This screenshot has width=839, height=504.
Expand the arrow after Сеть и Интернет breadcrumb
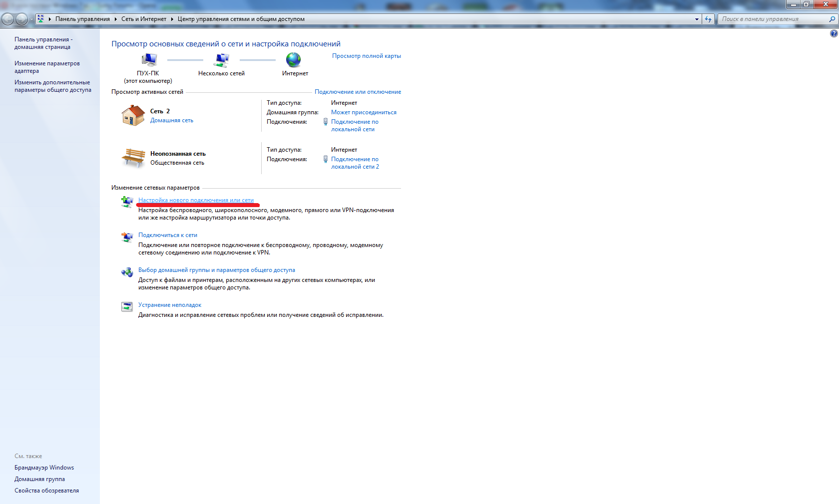pos(172,19)
